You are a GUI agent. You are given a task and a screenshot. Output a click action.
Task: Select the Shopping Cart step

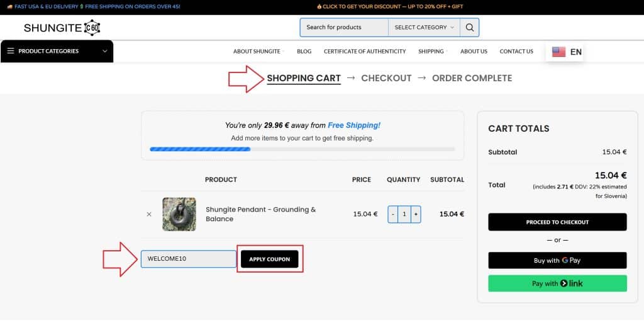pos(304,78)
